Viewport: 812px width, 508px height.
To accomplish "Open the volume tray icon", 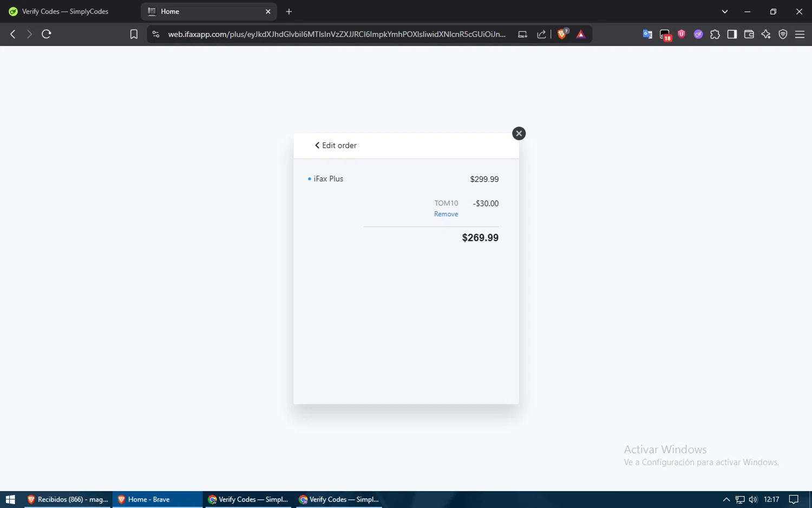I will coord(753,499).
